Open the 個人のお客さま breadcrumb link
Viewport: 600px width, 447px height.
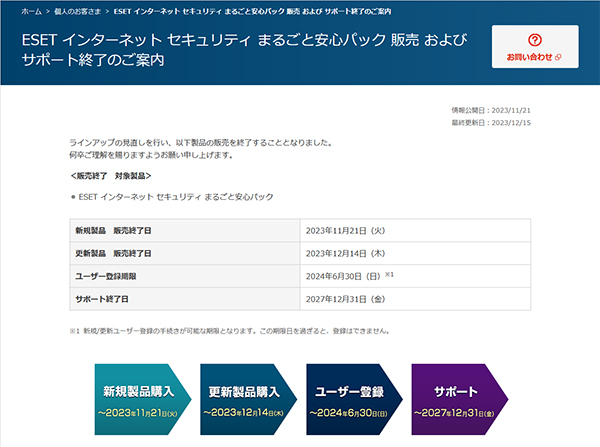point(78,11)
